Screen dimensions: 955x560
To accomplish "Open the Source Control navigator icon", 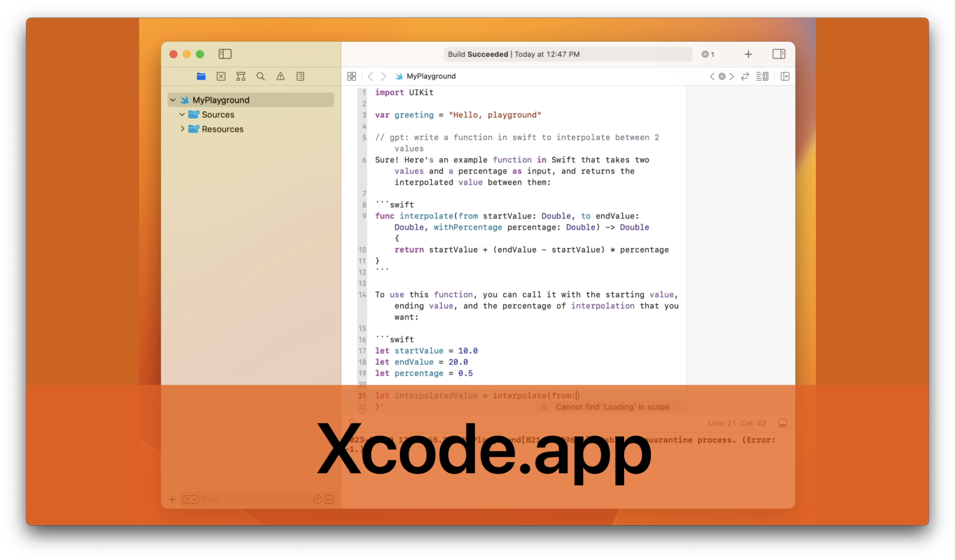I will [x=221, y=77].
